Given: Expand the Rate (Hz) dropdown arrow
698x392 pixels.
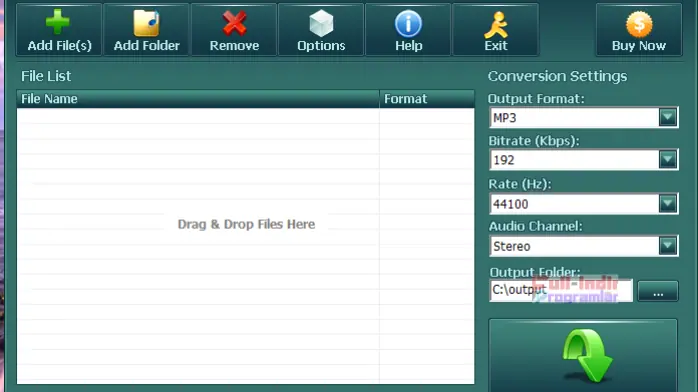Looking at the screenshot, I should pos(668,204).
